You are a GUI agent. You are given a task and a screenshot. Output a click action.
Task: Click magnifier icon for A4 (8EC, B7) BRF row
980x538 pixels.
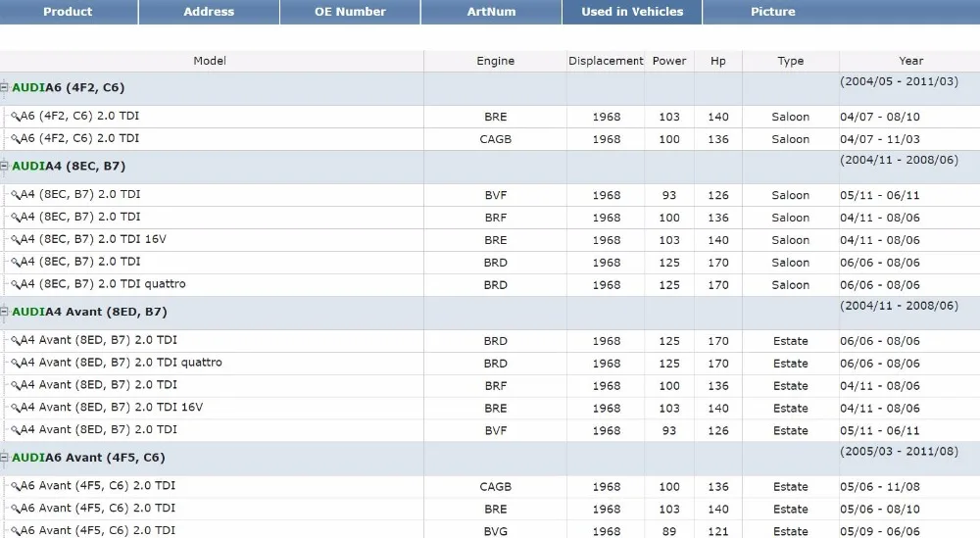coord(16,218)
